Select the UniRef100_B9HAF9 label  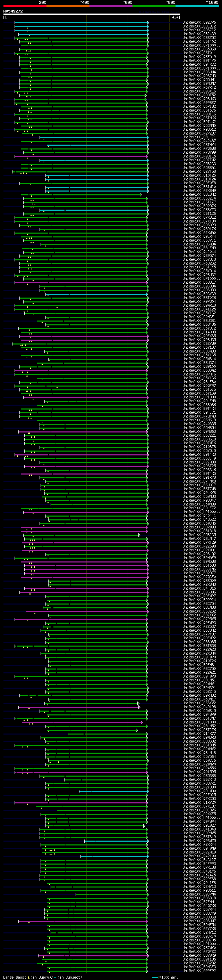tap(199, 558)
